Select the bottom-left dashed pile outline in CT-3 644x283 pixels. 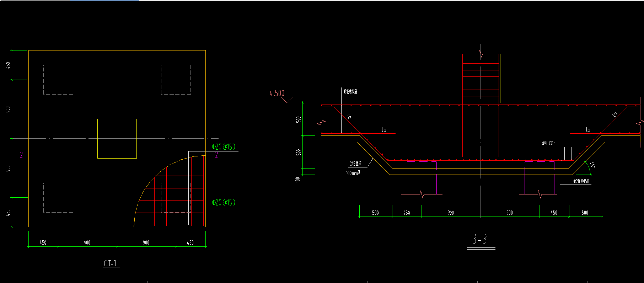58,198
